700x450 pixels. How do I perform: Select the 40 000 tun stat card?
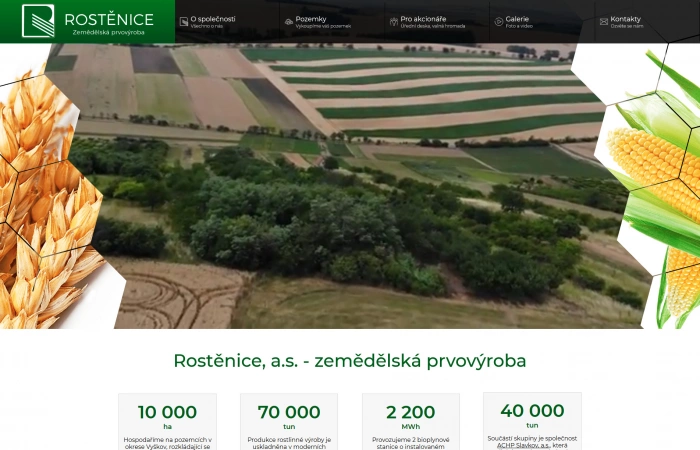[532, 421]
